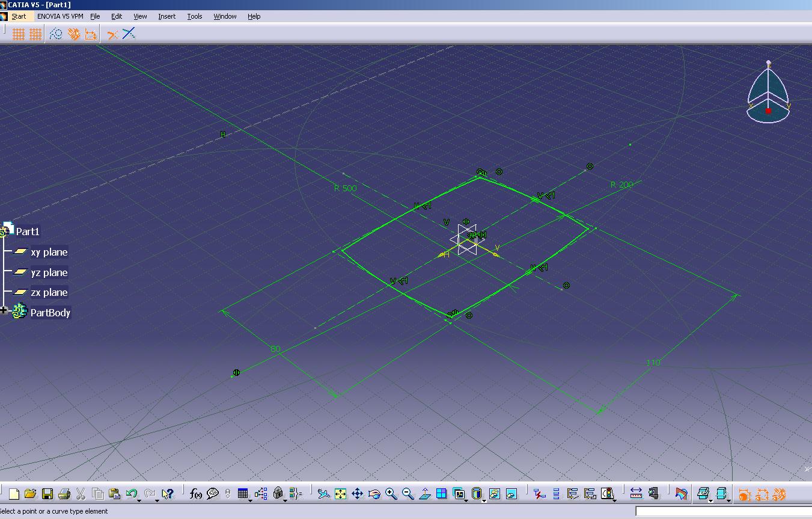This screenshot has width=812, height=519.
Task: Select the yz plane tree item
Action: click(x=49, y=272)
